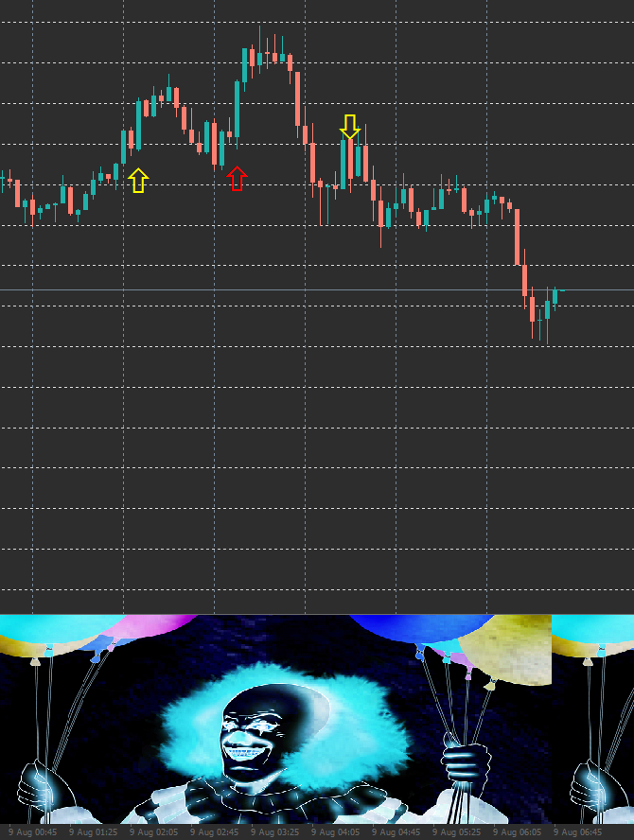The width and height of the screenshot is (634, 840).
Task: Select the solid horizontal current price line
Action: 317,290
